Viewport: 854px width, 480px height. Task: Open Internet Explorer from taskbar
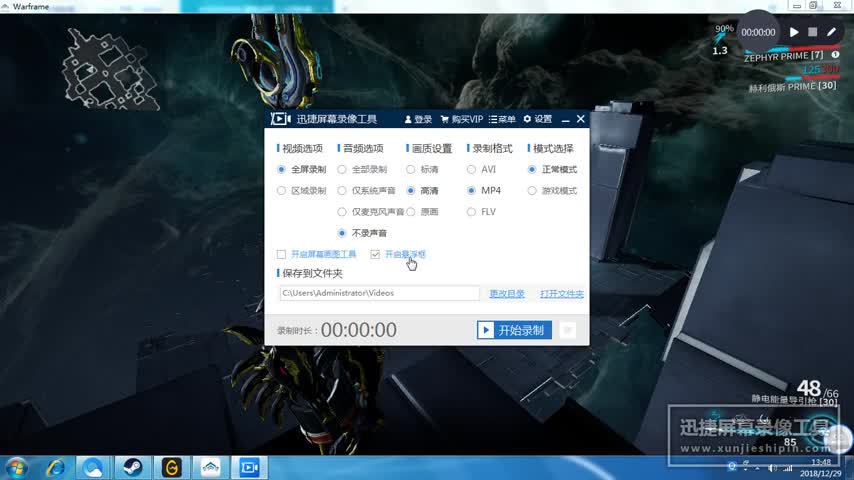54,467
